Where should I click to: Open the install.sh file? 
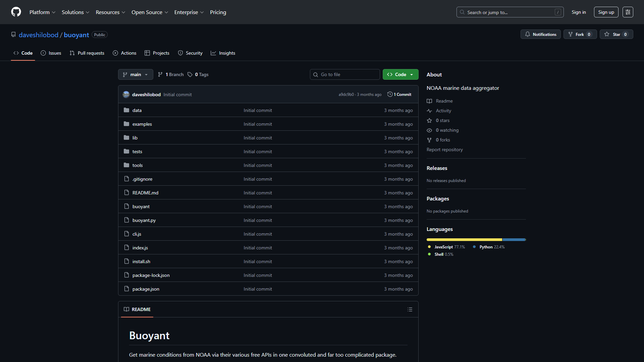coord(141,261)
